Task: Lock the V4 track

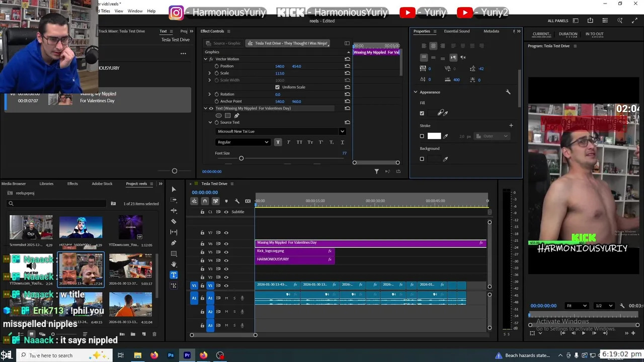Action: [202, 260]
